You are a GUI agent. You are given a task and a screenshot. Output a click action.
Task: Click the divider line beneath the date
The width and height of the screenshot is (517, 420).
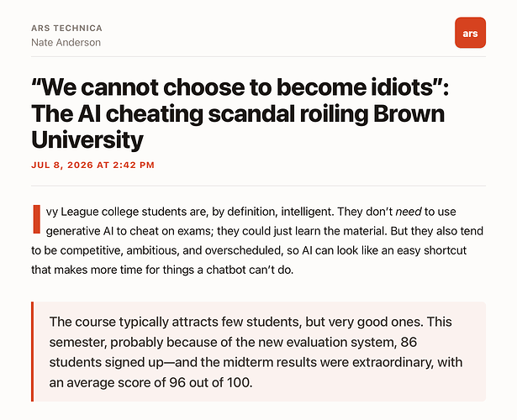point(259,186)
